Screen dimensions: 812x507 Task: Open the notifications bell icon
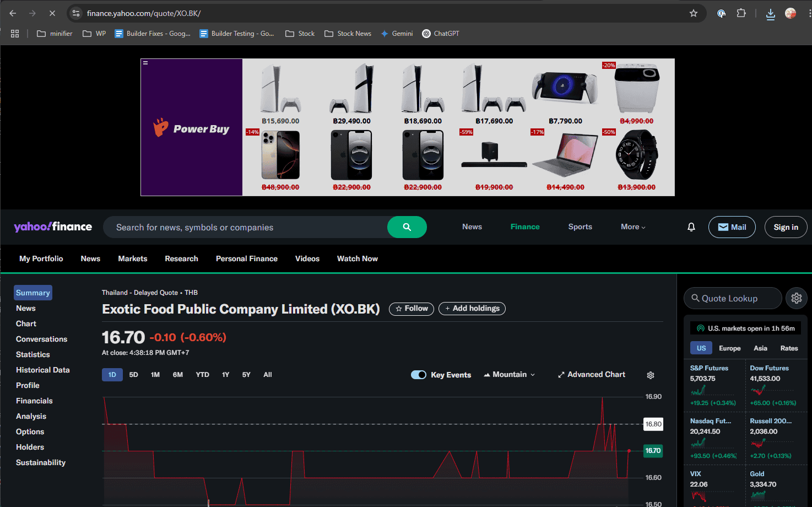(x=691, y=227)
